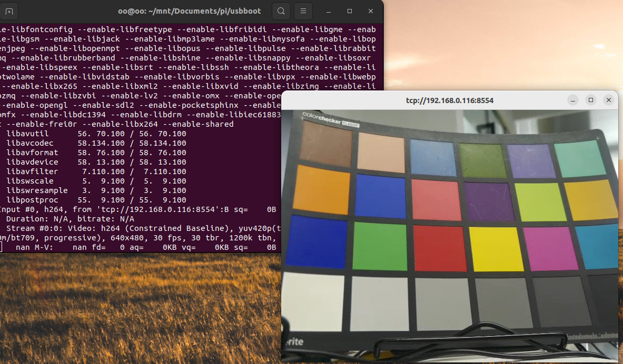Maximize the tcp://192.168.0.116:8554 video window
The width and height of the screenshot is (623, 364).
591,100
